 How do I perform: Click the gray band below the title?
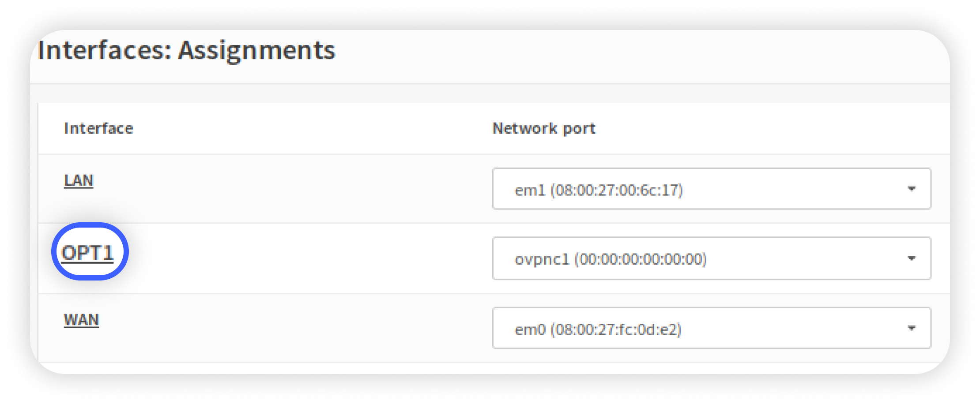pos(486,93)
